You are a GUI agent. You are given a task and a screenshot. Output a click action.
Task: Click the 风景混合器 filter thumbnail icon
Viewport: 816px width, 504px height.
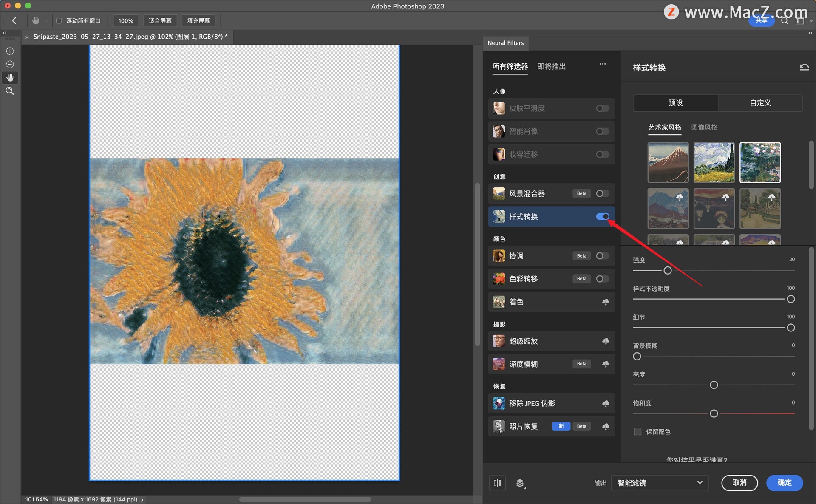(x=499, y=194)
